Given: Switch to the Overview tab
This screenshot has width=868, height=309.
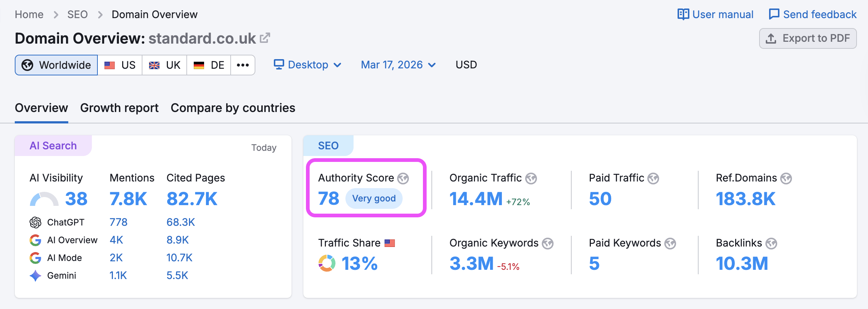Looking at the screenshot, I should (41, 108).
